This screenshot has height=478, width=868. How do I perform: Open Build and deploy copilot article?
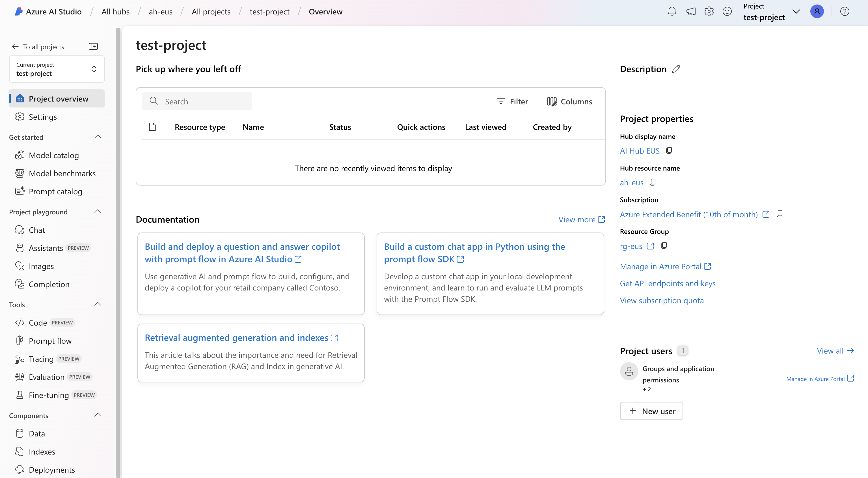pos(242,253)
